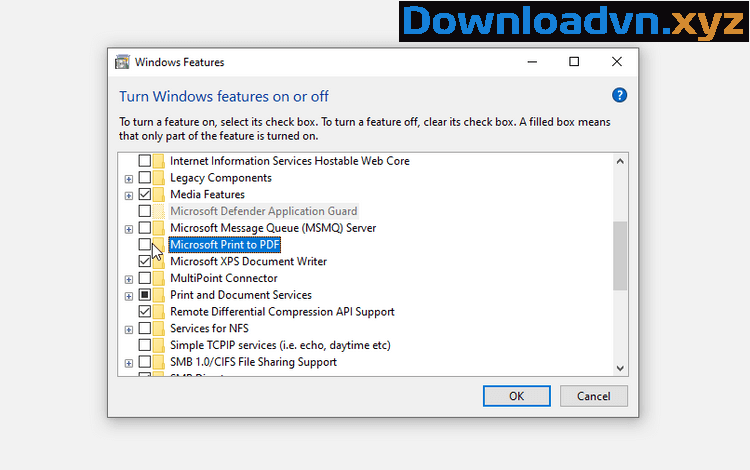Toggle the greyed Microsoft Defender Application Guard checkbox

coord(144,211)
